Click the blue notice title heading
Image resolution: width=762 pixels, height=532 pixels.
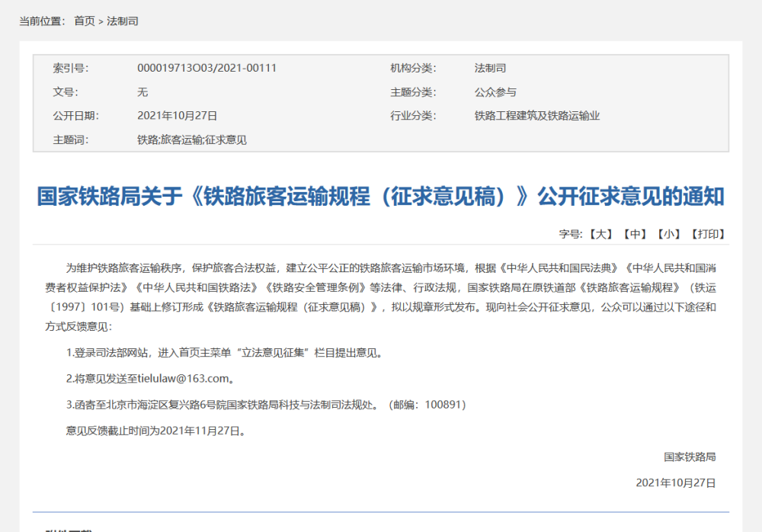coord(380,197)
